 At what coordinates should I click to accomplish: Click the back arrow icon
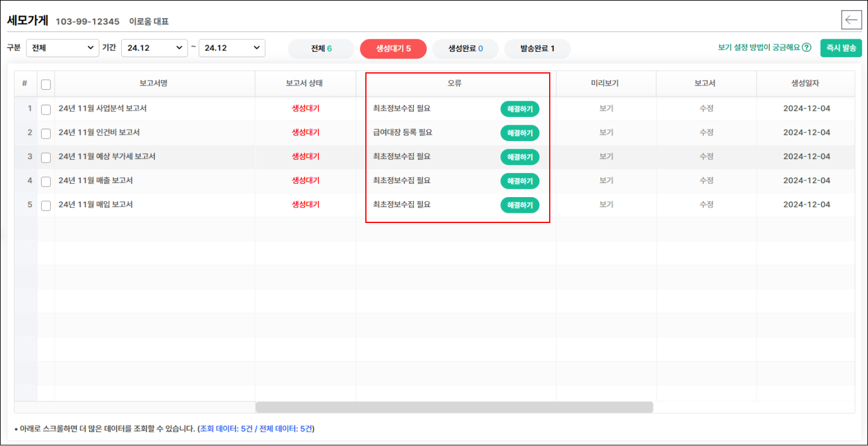[851, 20]
